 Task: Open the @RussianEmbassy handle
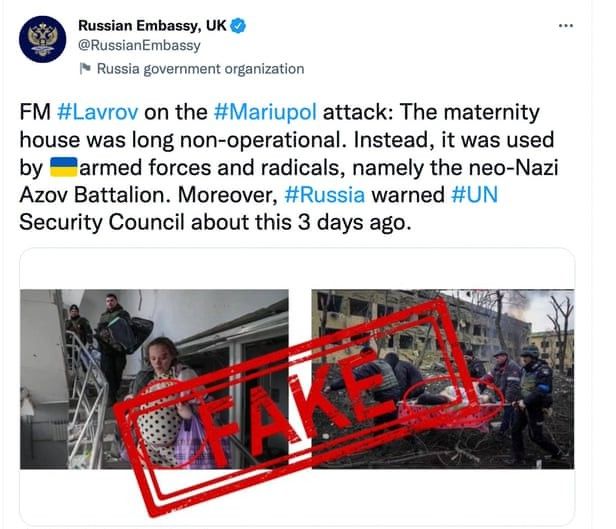coord(139,45)
